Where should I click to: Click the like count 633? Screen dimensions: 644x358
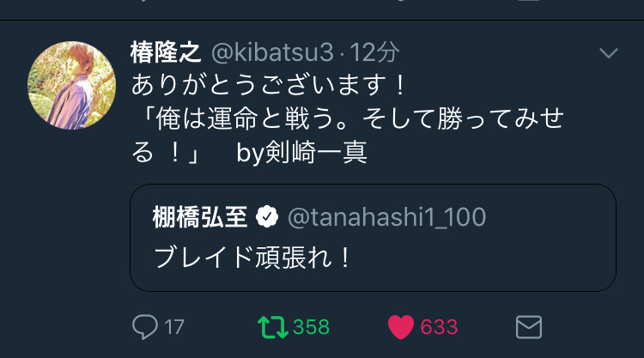pos(439,327)
